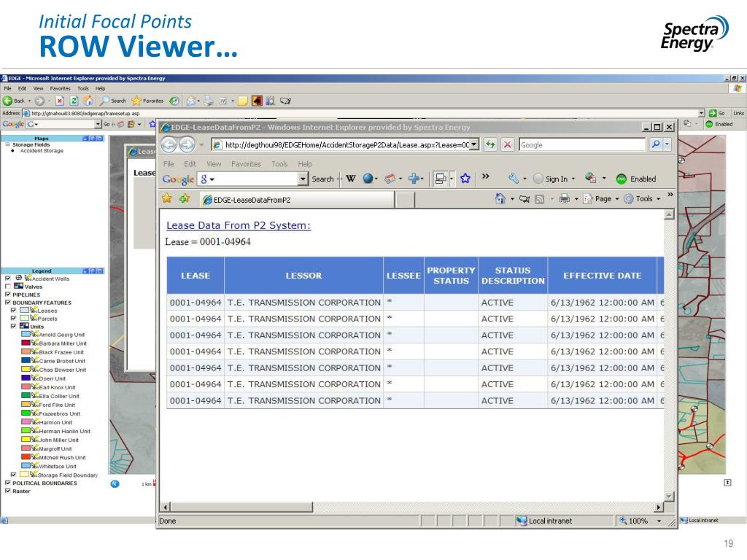Click the horizontal scrollbar thumb in popup
This screenshot has height=560, width=747.
241,507
